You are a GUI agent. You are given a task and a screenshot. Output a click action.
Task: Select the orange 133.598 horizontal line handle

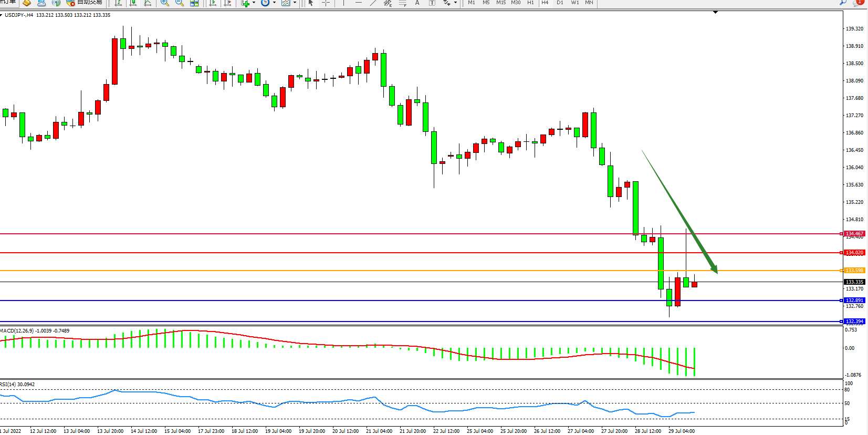pyautogui.click(x=842, y=271)
